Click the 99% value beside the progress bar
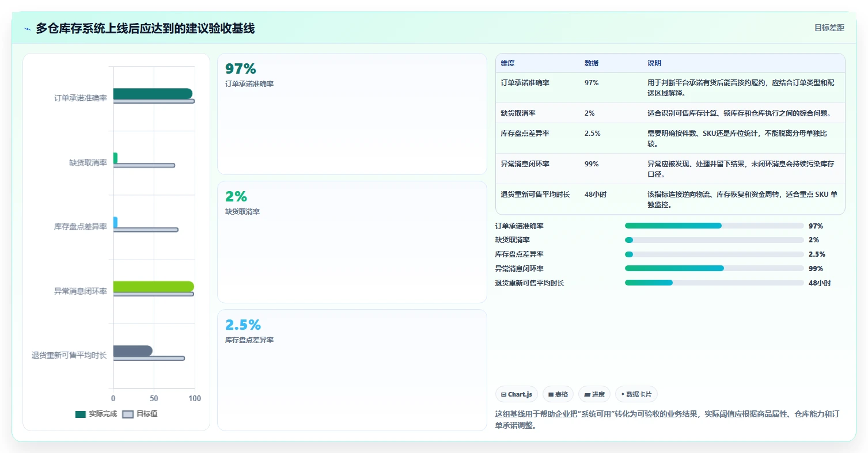Screen dimensions: 868x453 816,269
